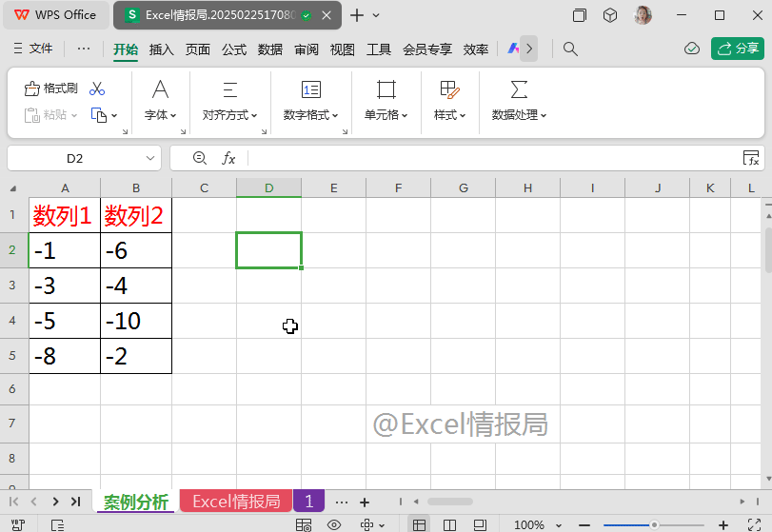Screen dimensions: 772x532
Task: Expand the 字体 font dropdown
Action: coord(161,114)
